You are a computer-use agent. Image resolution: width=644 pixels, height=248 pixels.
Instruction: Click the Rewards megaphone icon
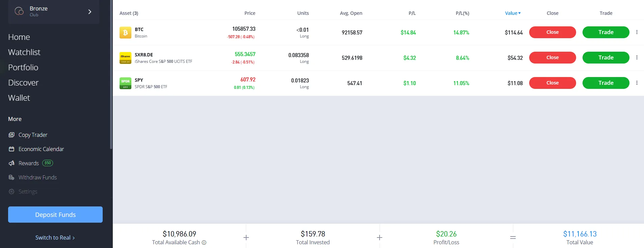[11, 163]
